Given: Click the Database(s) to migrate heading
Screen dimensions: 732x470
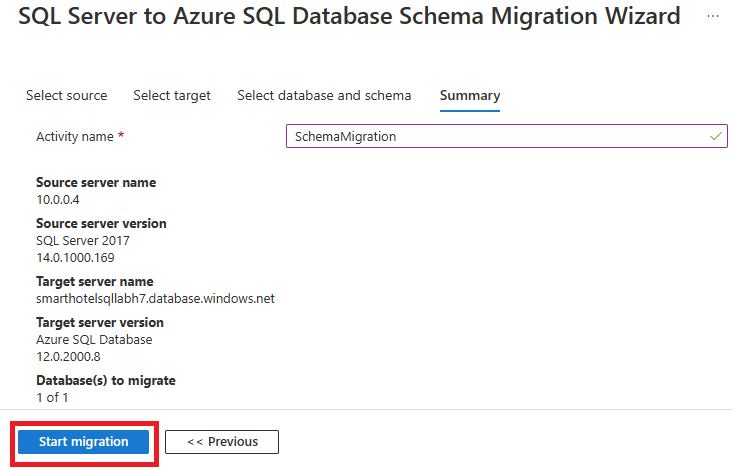Looking at the screenshot, I should click(x=106, y=381).
